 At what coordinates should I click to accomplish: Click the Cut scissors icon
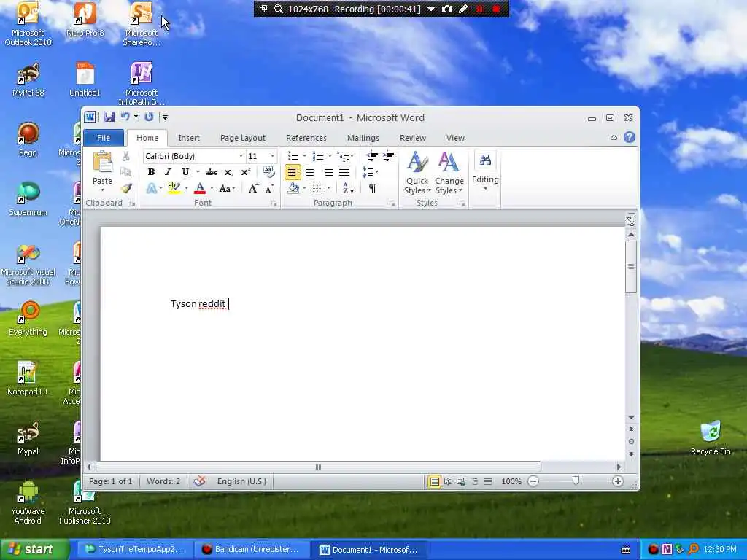[x=125, y=156]
